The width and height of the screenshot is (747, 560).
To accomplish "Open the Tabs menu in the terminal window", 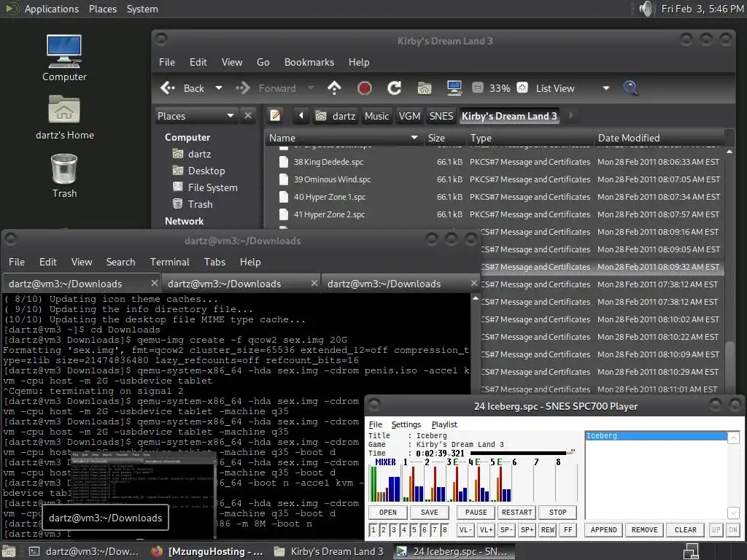I will click(x=214, y=262).
